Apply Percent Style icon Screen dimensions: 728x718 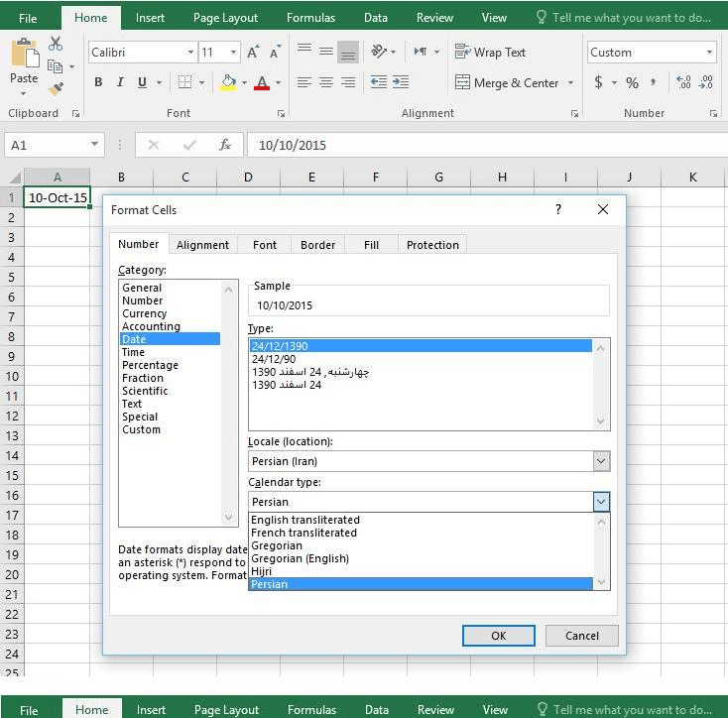click(632, 83)
